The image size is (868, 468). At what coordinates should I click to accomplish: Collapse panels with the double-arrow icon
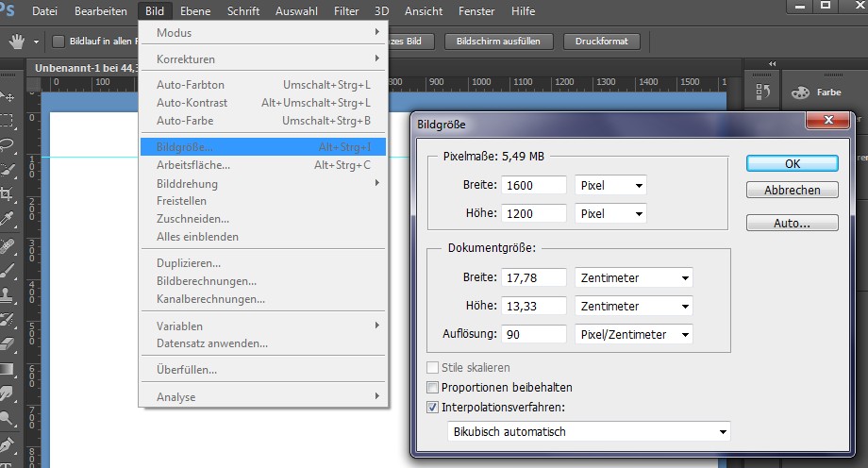coord(772,64)
